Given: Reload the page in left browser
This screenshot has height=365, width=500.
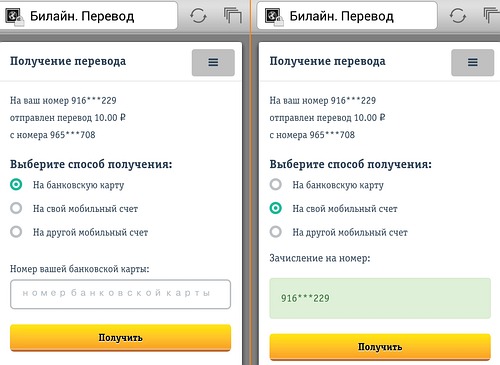Looking at the screenshot, I should point(198,16).
